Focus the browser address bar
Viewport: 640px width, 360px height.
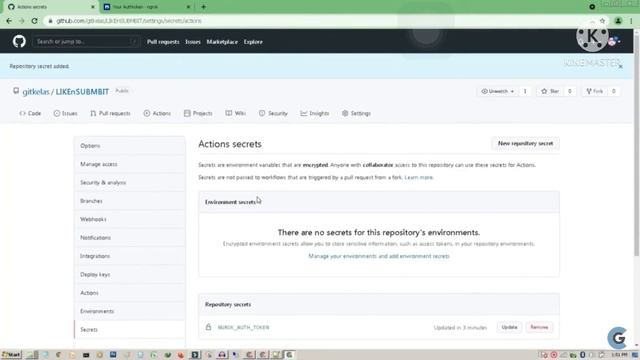click(318, 21)
